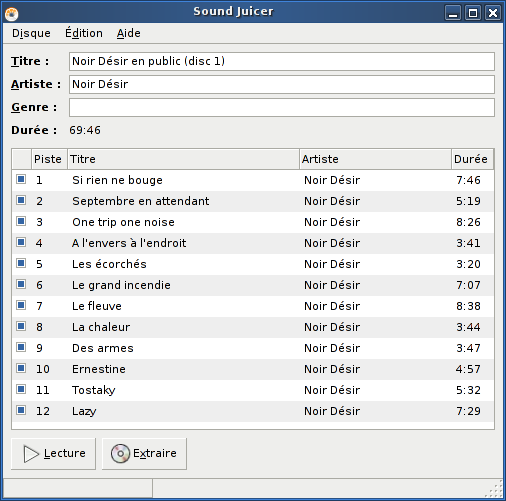Image resolution: width=506 pixels, height=501 pixels.
Task: Click artist Noir Désir in the Lazy row
Action: pyautogui.click(x=332, y=411)
